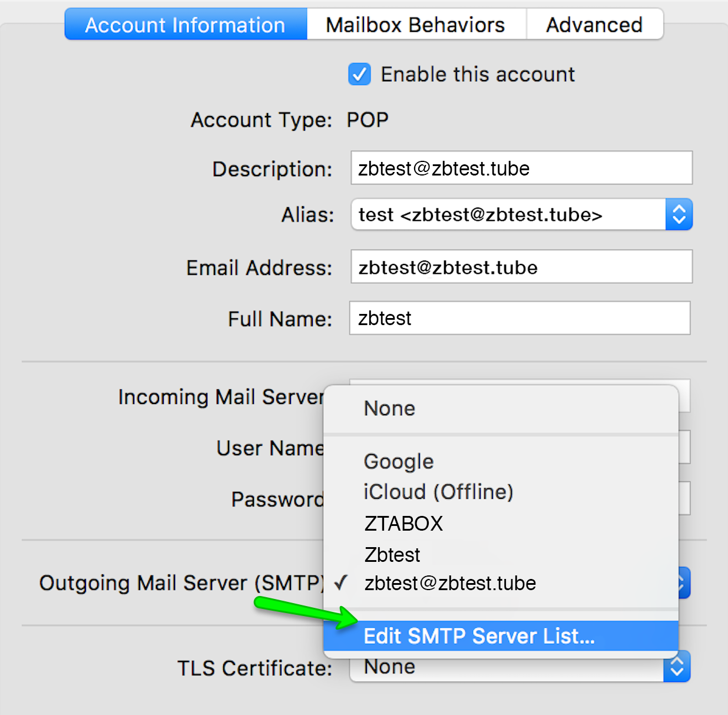Expand the TLS Certificate dropdown arrows
Screen dimensions: 728x715
click(677, 667)
